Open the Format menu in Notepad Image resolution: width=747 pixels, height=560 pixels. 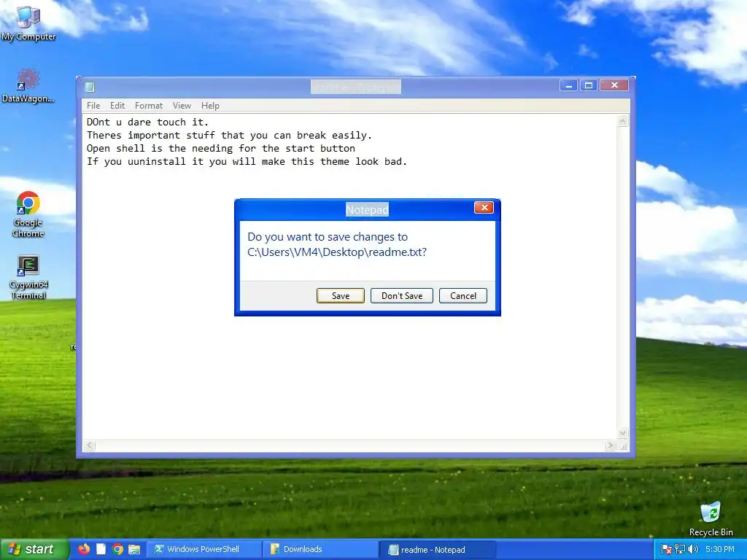pos(149,106)
